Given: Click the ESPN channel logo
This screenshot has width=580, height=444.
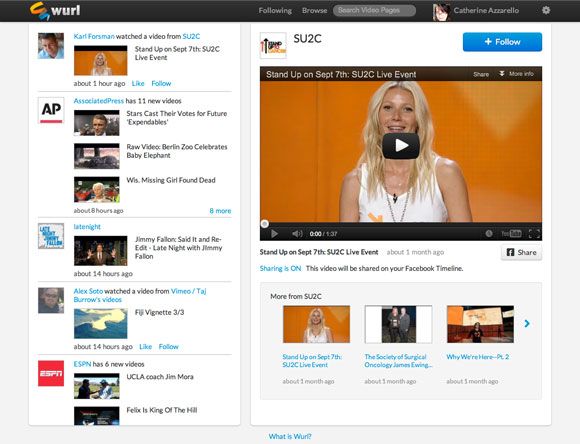Looking at the screenshot, I should (51, 373).
